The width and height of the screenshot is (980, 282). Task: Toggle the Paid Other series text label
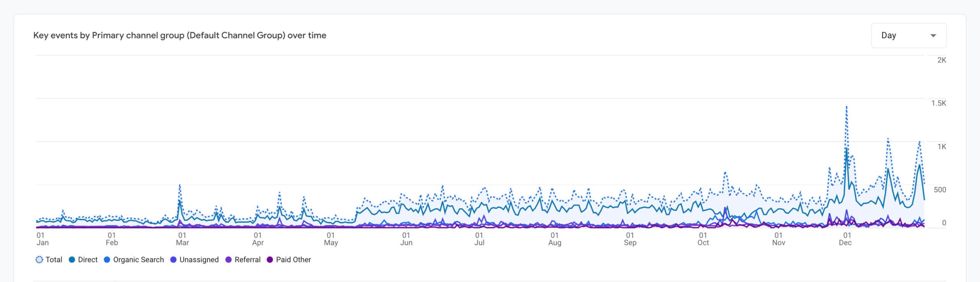pyautogui.click(x=293, y=259)
